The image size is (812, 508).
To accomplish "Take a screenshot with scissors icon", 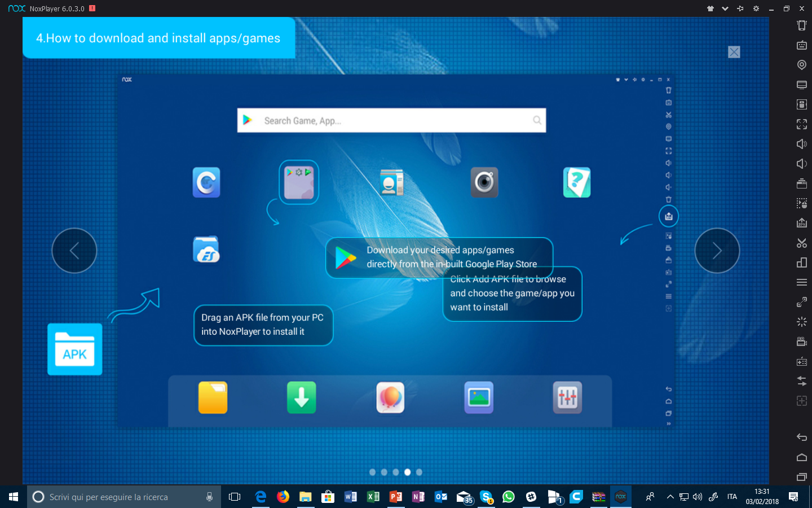I will point(801,243).
